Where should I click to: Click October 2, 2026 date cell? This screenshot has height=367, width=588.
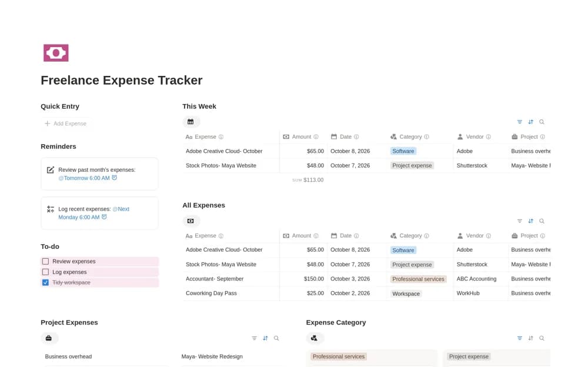pyautogui.click(x=350, y=293)
